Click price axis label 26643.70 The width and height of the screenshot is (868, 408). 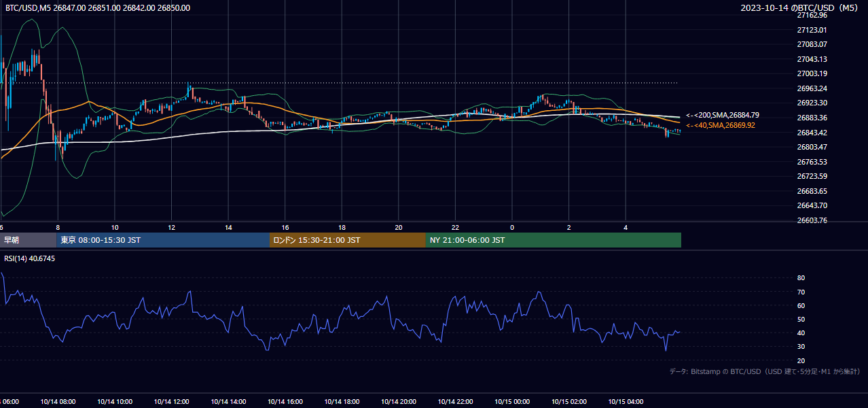tap(812, 205)
